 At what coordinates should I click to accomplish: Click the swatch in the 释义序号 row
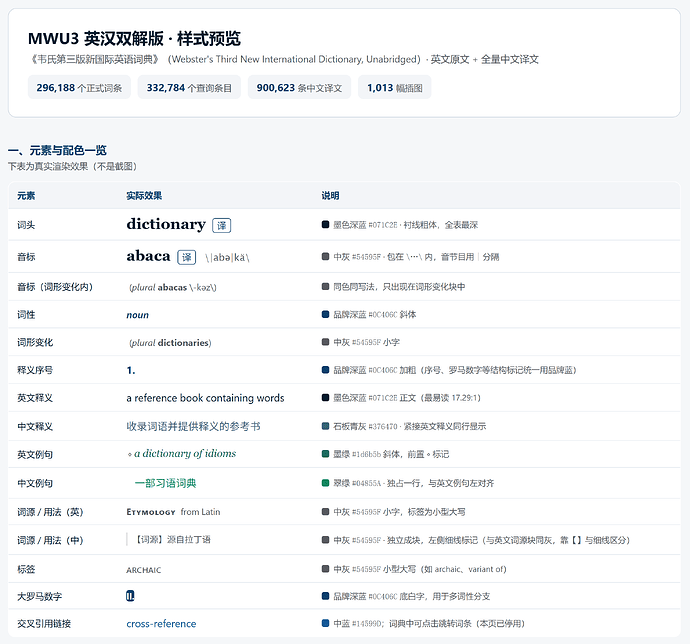(326, 370)
